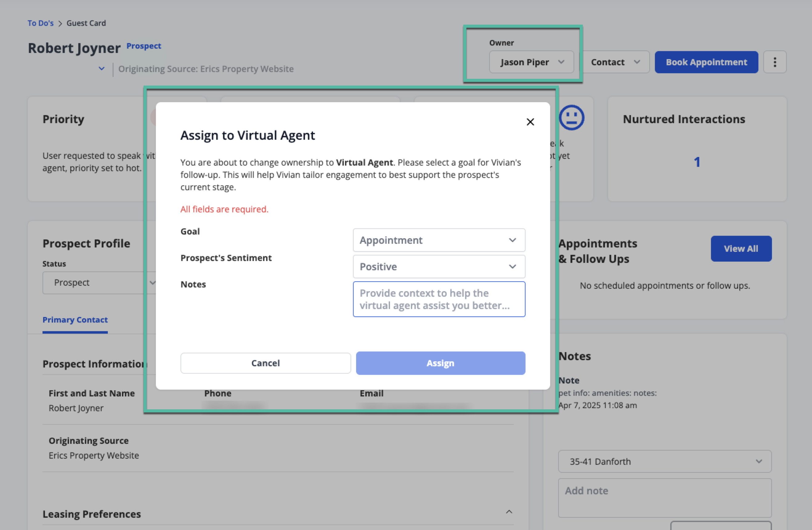The height and width of the screenshot is (530, 812).
Task: Click No scheduled appointments or follow ups text
Action: click(665, 286)
